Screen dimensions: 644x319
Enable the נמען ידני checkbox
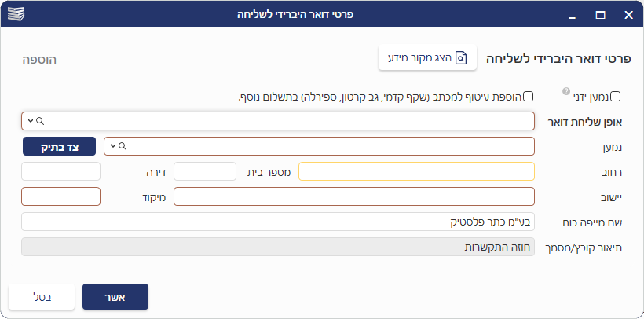pos(616,97)
